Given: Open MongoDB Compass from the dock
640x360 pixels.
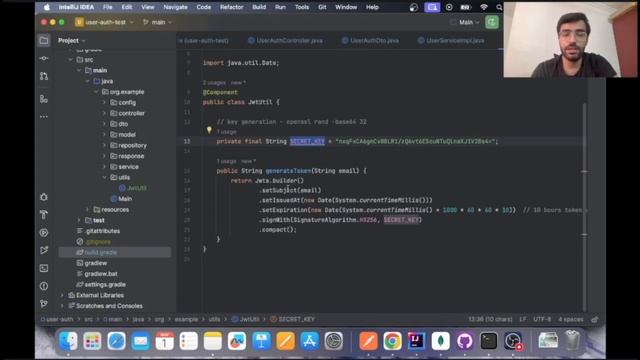Looking at the screenshot, I should 440,341.
